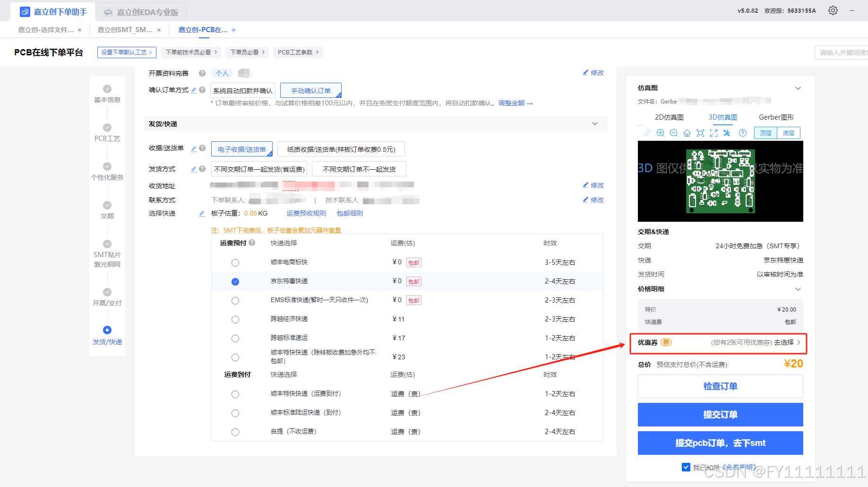Click the keyword search input field
The height and width of the screenshot is (487, 868).
coord(842,52)
